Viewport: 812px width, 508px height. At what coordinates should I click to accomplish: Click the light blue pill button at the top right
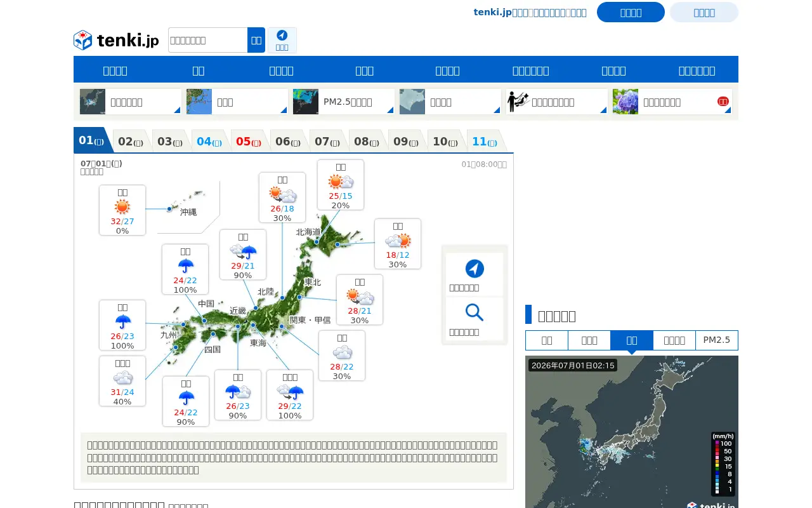[x=704, y=12]
